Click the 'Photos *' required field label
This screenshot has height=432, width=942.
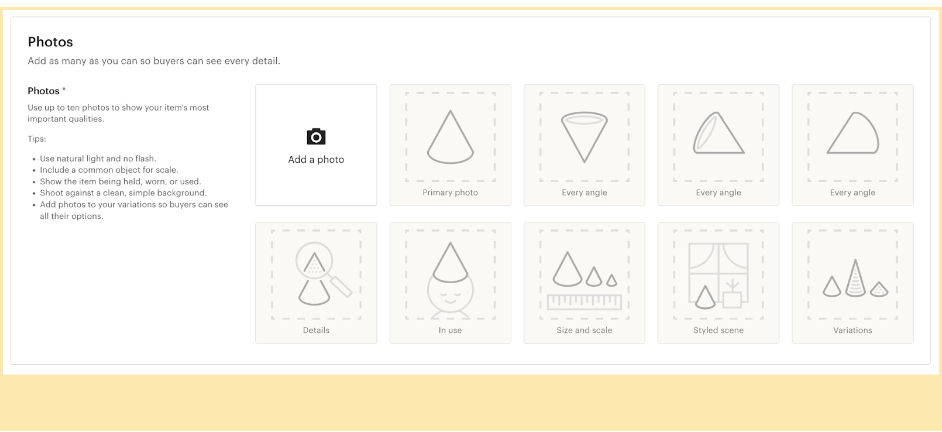click(47, 91)
